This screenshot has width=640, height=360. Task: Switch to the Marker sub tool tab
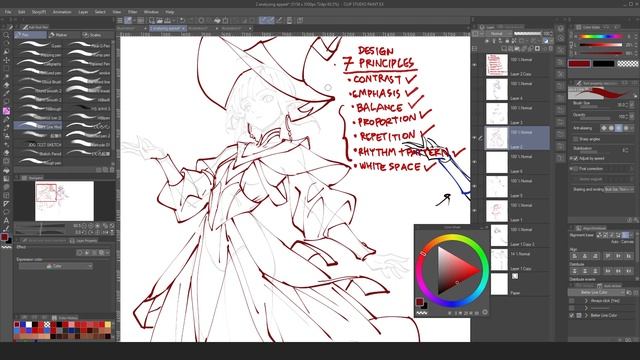pos(63,35)
